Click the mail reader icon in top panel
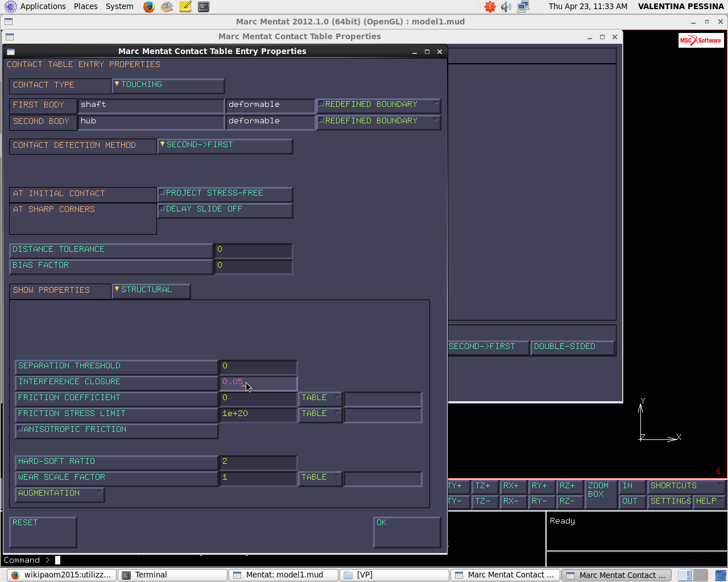This screenshot has height=582, width=728. (167, 7)
